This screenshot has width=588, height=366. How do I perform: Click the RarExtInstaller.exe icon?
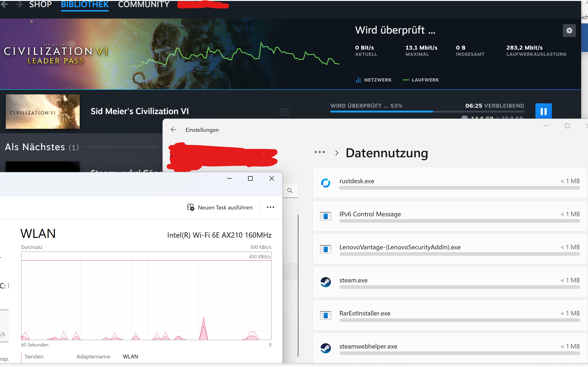[x=326, y=315]
